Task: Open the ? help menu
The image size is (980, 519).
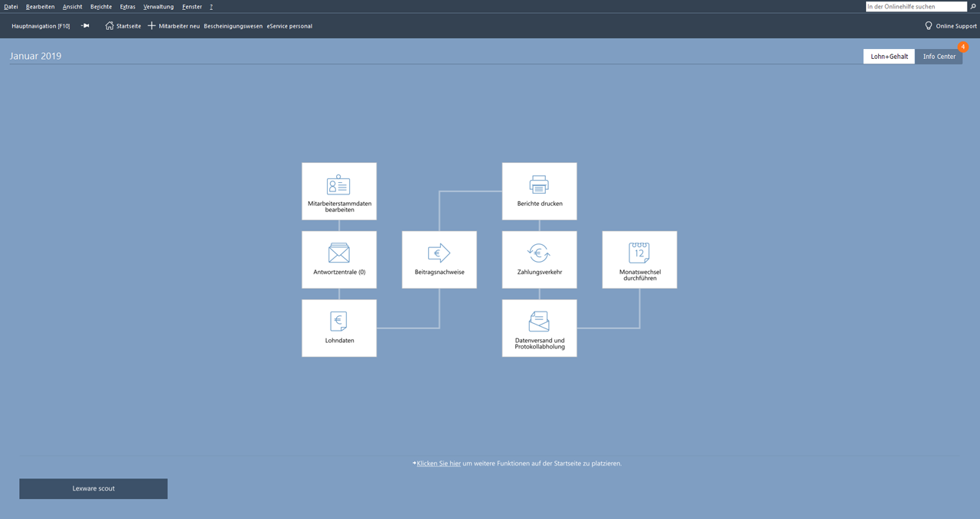Action: point(211,7)
